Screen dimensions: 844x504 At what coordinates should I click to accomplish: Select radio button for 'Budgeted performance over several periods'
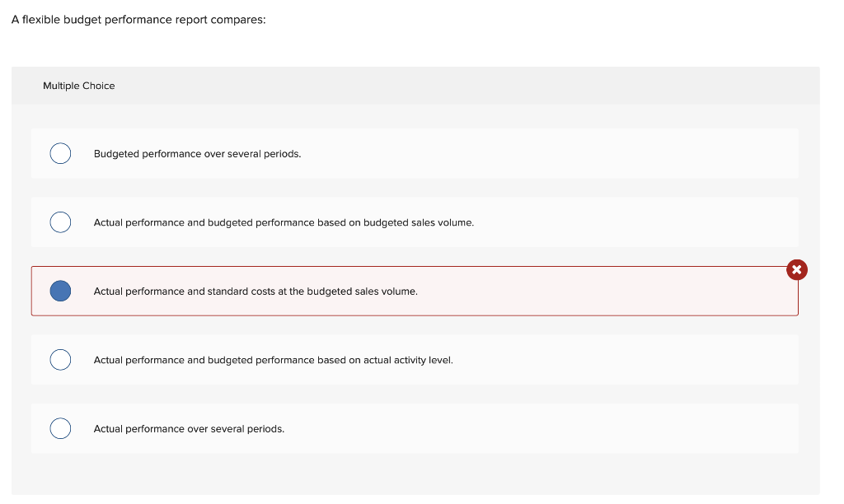pos(59,153)
